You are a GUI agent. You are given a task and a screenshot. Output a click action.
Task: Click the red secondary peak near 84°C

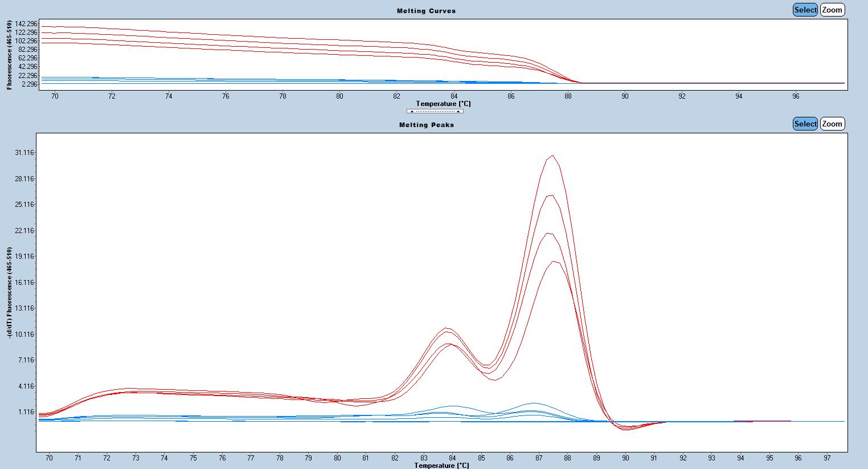(x=448, y=328)
